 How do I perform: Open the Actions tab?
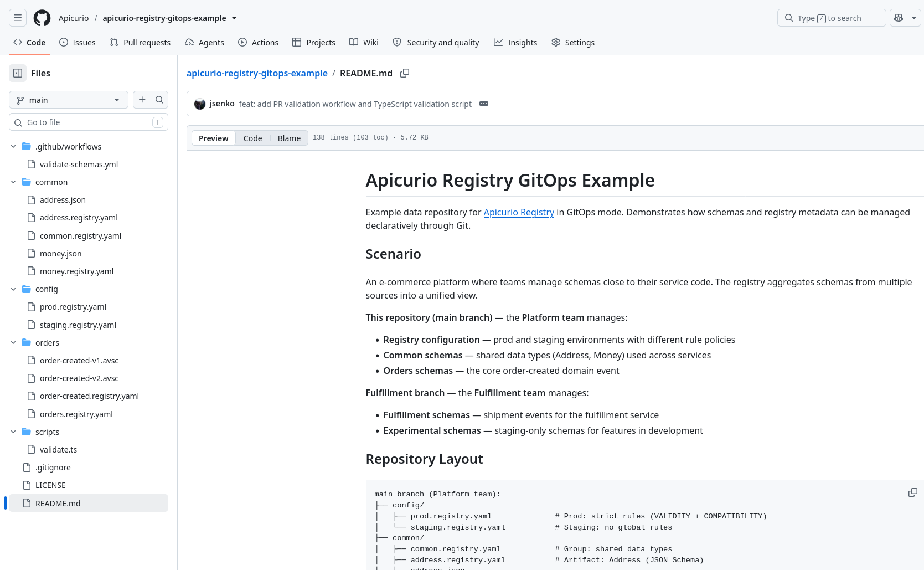pos(259,42)
